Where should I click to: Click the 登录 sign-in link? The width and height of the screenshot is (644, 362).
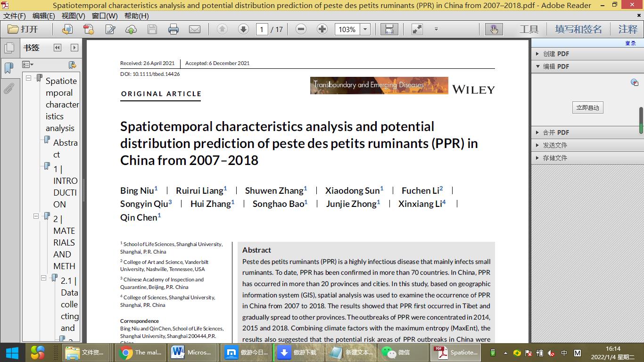(630, 43)
